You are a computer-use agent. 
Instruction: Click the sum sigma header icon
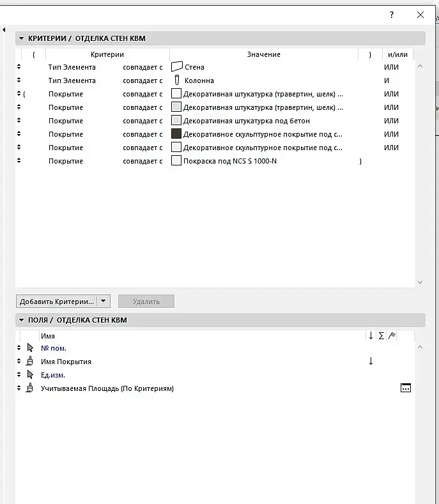381,336
